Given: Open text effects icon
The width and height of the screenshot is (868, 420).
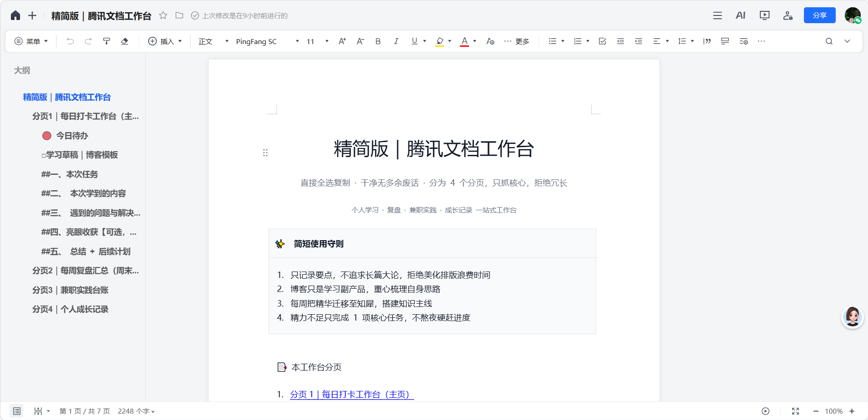Looking at the screenshot, I should [x=490, y=41].
